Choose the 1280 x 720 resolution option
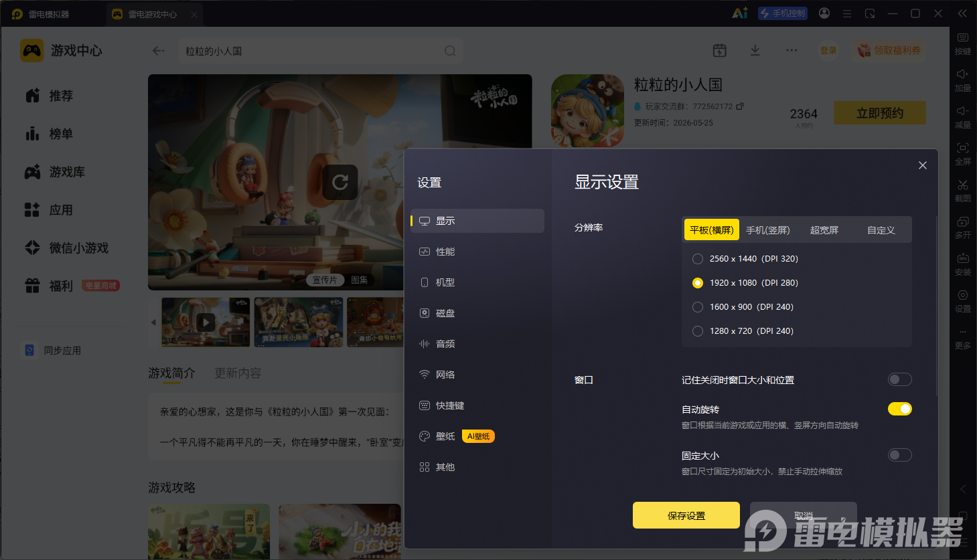 point(698,331)
